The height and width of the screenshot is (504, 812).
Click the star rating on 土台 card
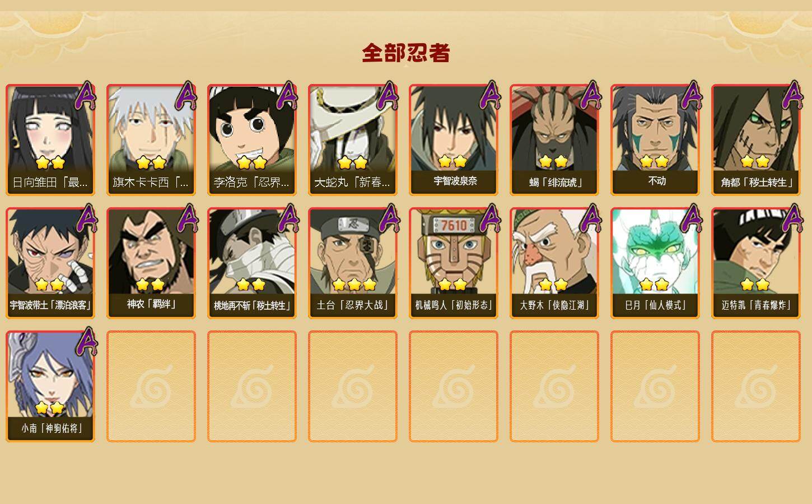click(354, 284)
